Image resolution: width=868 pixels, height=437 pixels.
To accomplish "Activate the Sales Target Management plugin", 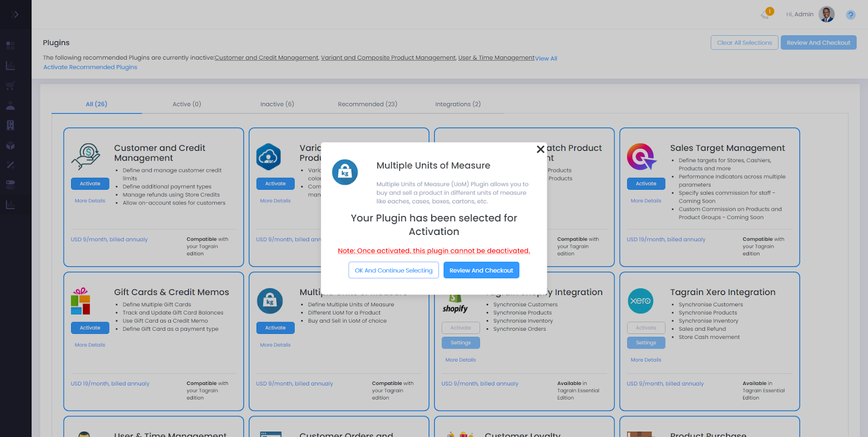I will click(x=646, y=184).
